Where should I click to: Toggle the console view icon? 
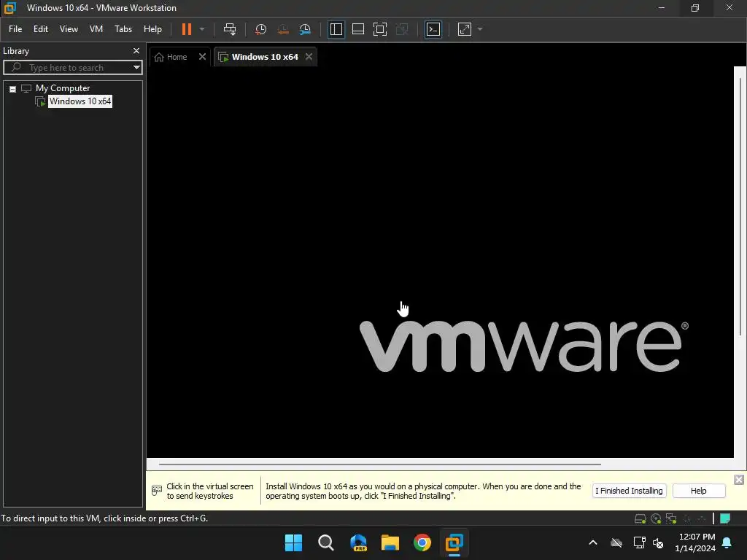point(433,29)
